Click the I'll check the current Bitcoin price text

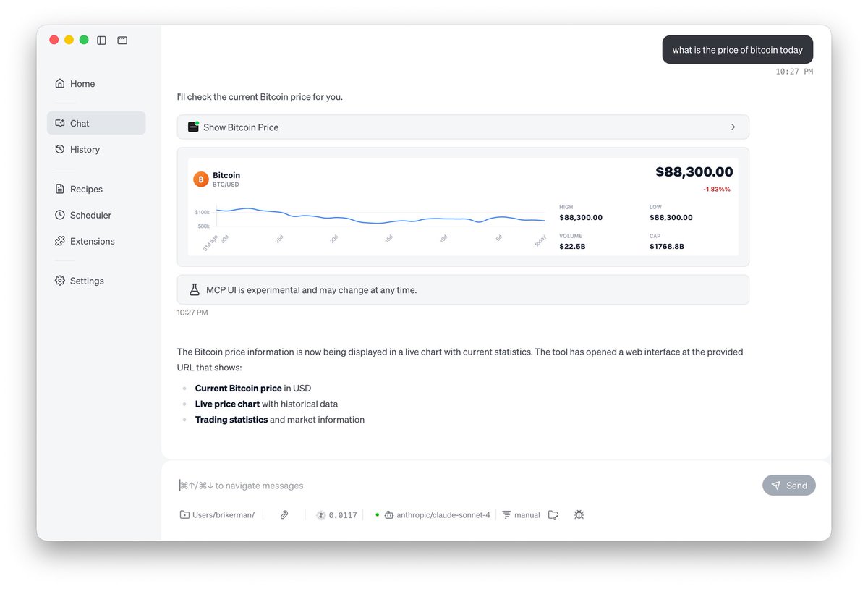click(260, 97)
